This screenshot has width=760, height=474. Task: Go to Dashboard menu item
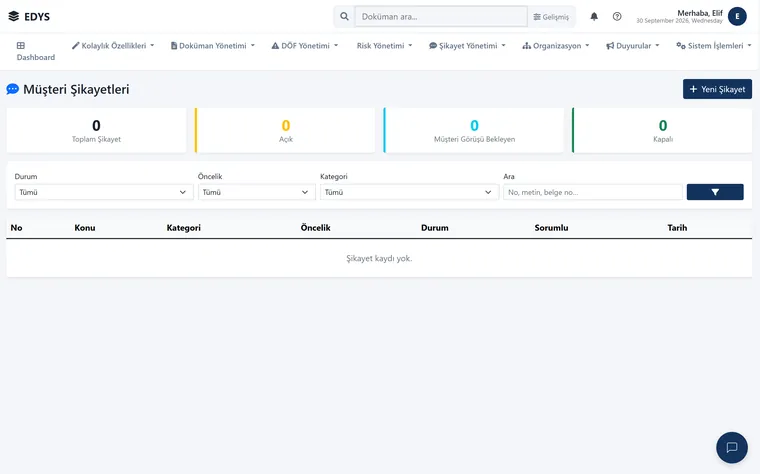click(35, 51)
